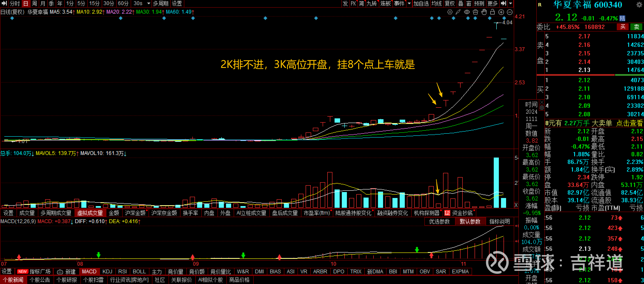Open the toolbox icon above chart
644x284 pixels.
tap(475, 12)
